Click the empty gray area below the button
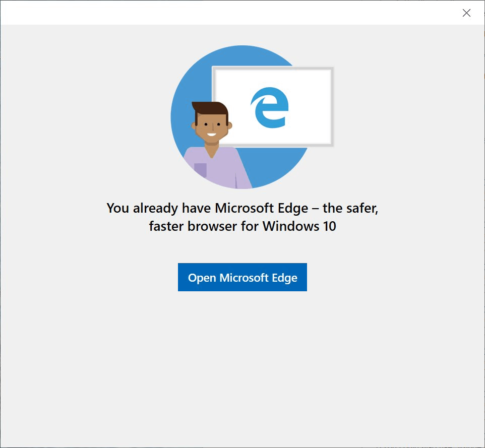Viewport: 485px width, 448px height. (x=242, y=368)
